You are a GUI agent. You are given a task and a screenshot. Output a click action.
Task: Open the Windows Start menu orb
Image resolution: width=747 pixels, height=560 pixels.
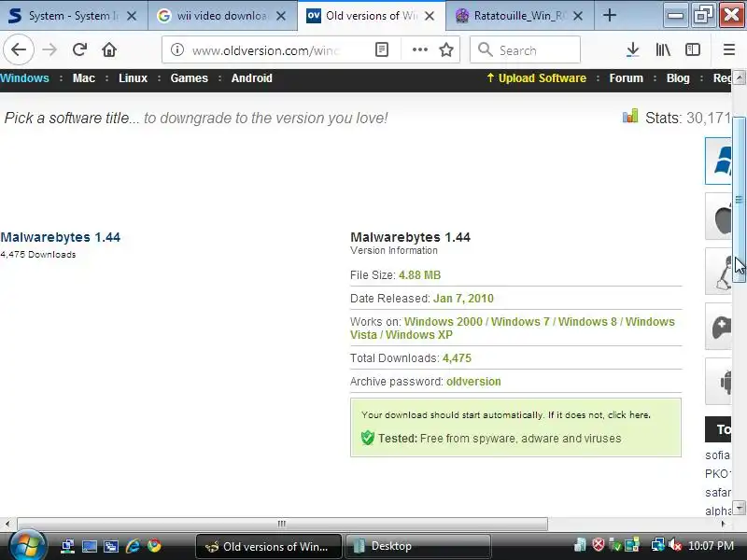click(28, 545)
